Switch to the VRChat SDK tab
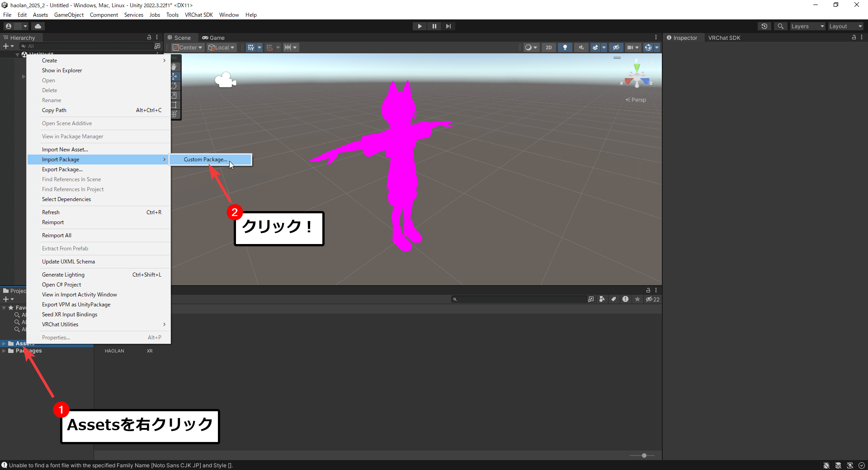The height and width of the screenshot is (470, 868). [724, 38]
